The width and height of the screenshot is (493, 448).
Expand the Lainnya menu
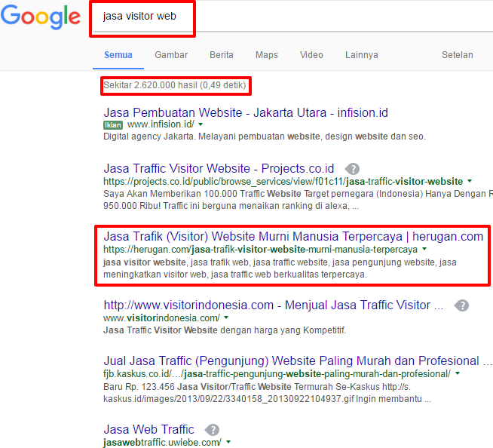tap(362, 55)
